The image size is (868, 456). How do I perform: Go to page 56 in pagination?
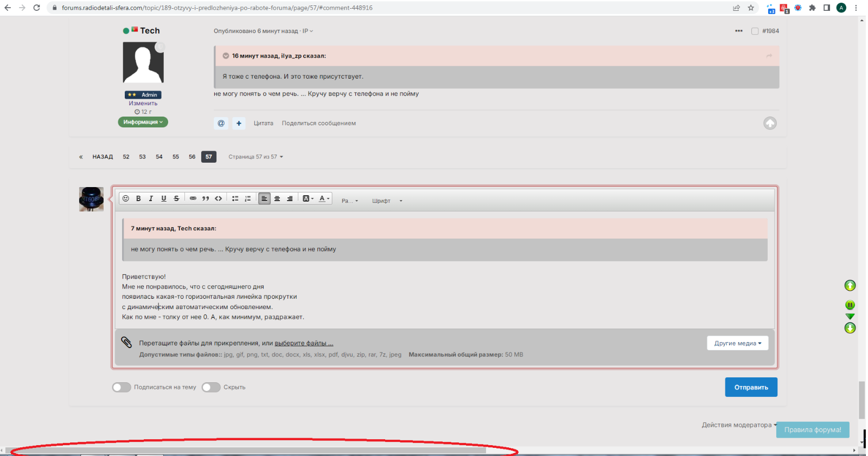coord(192,157)
